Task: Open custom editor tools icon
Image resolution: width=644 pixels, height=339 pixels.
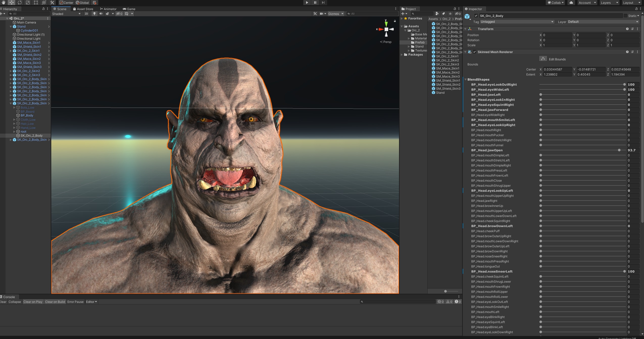Action: tap(52, 3)
